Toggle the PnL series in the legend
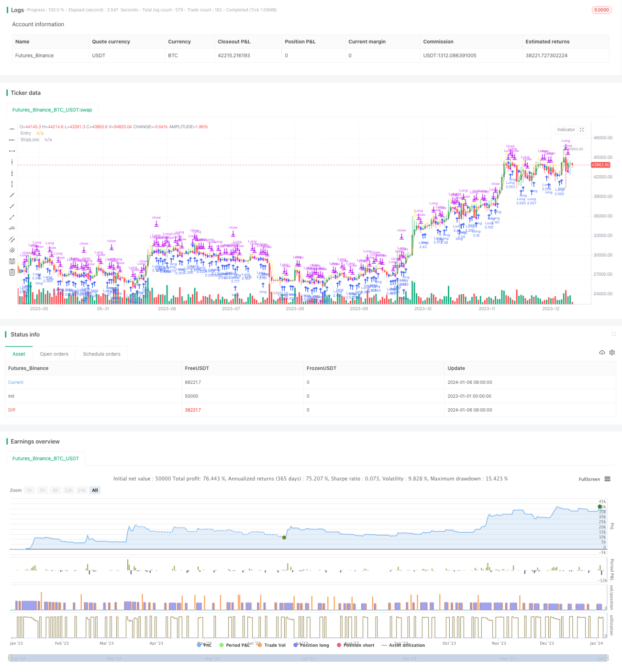This screenshot has height=672, width=622. (204, 645)
